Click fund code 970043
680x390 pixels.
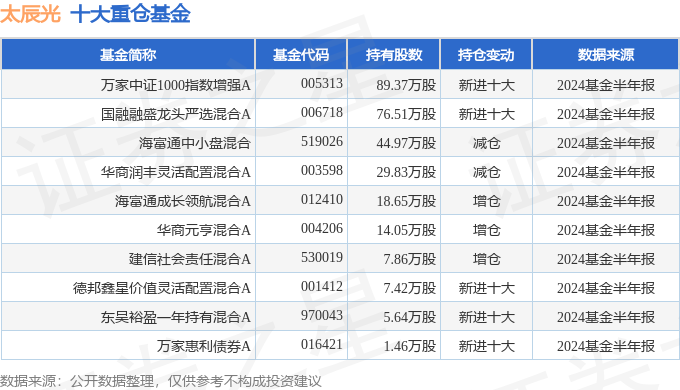pos(322,316)
